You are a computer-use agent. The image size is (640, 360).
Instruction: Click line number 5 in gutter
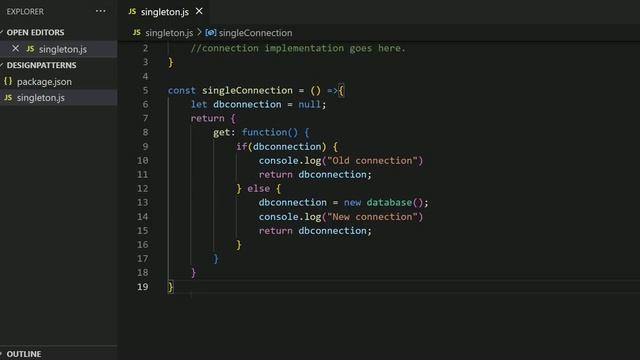tap(146, 90)
